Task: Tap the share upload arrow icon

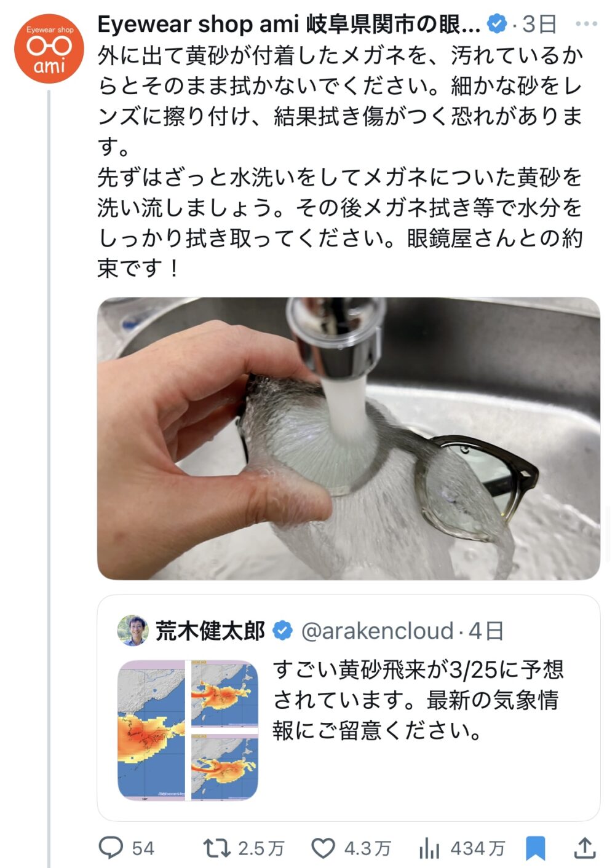Action: coord(585,848)
